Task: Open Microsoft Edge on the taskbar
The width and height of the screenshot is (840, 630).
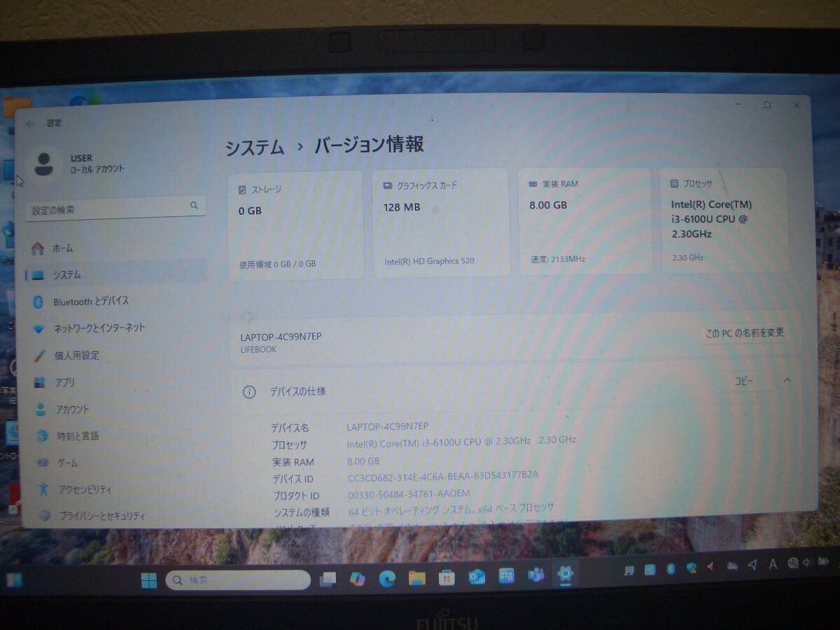Action: 387,578
